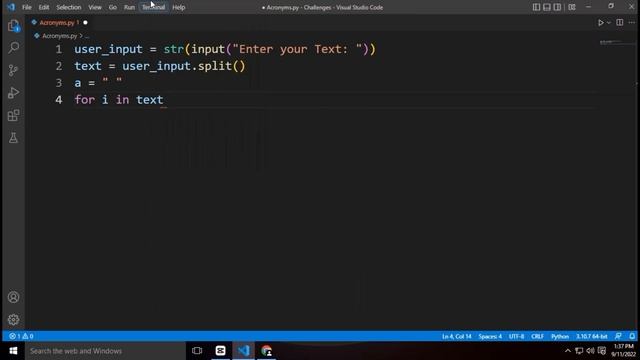640x360 pixels.
Task: Open the Run and Debug view
Action: pyautogui.click(x=13, y=93)
